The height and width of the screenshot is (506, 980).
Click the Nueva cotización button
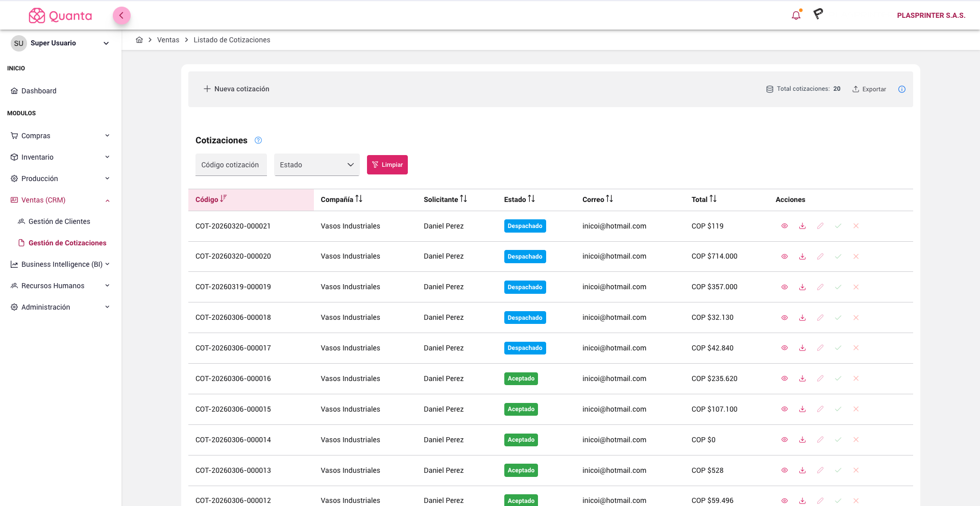pyautogui.click(x=236, y=89)
